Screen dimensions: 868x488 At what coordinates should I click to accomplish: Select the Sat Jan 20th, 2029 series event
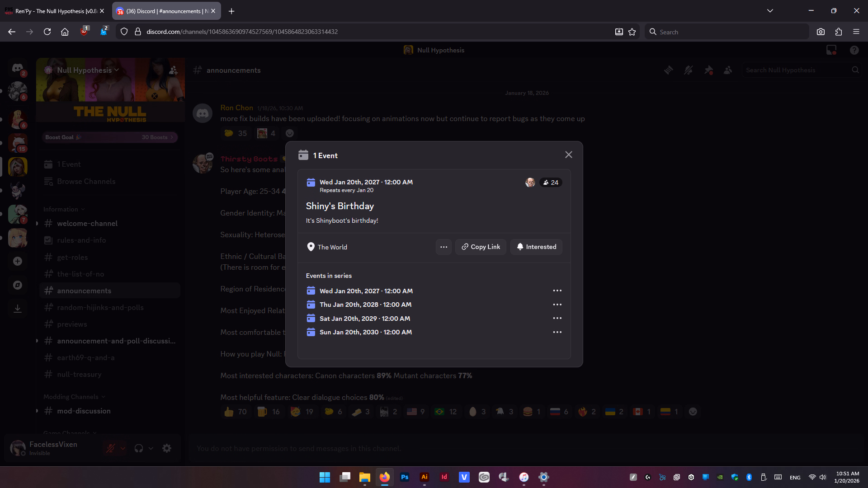[364, 319]
